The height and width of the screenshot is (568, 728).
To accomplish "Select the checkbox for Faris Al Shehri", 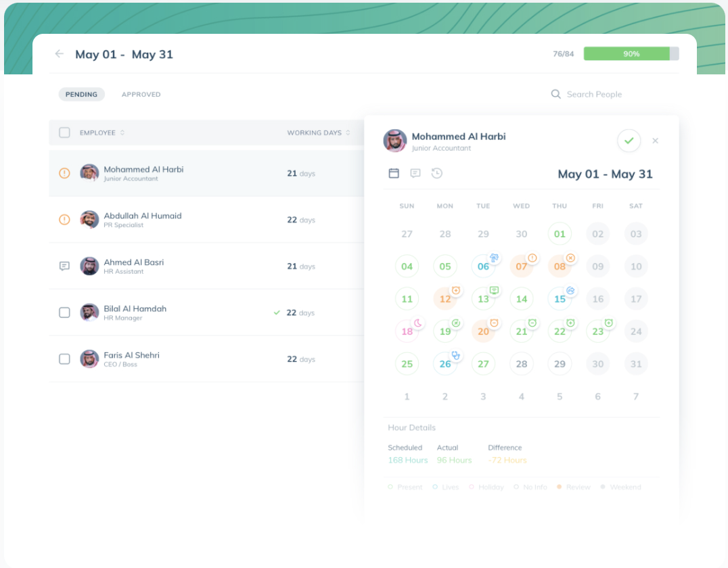I will [64, 358].
